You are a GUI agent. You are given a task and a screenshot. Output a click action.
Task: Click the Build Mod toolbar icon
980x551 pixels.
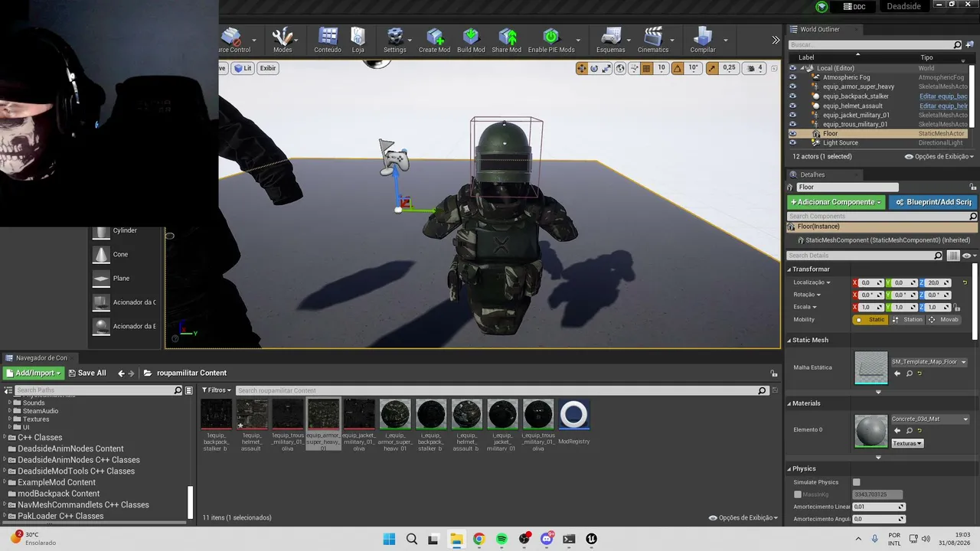tap(471, 40)
